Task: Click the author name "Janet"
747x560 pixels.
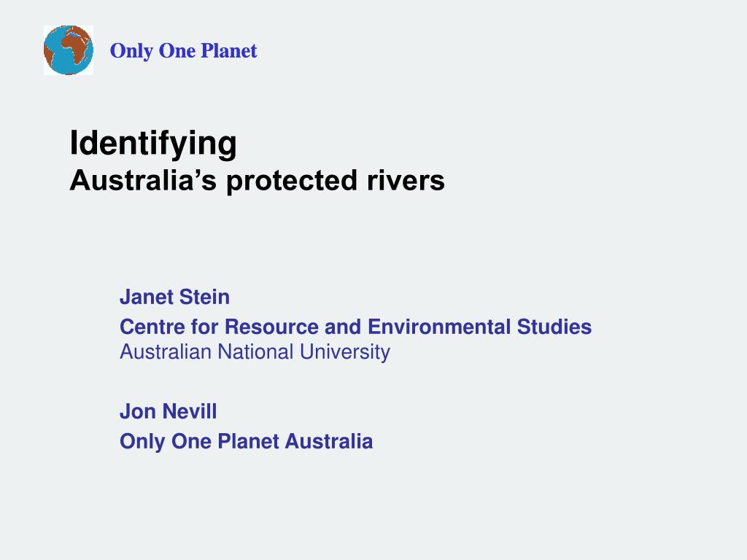Action: [146, 297]
